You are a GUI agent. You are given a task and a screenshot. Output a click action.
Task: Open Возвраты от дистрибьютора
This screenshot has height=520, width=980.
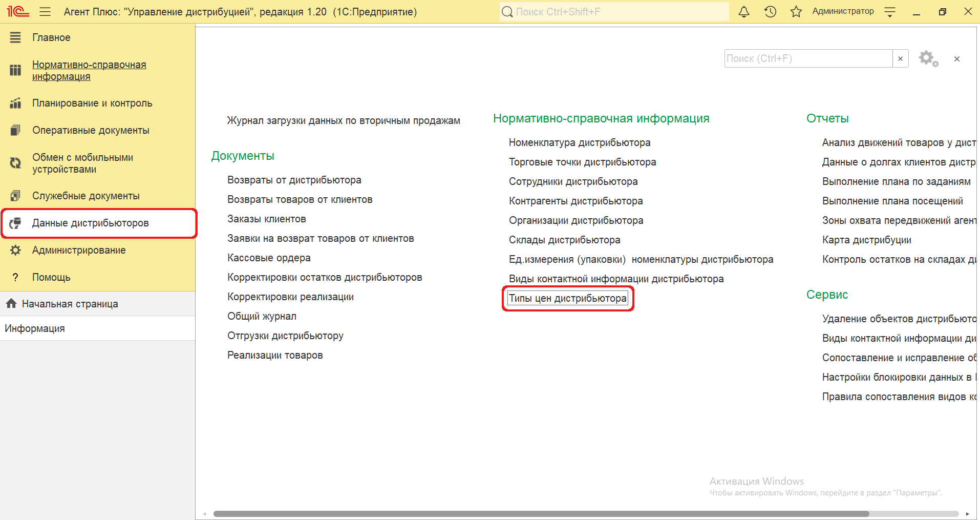click(294, 180)
